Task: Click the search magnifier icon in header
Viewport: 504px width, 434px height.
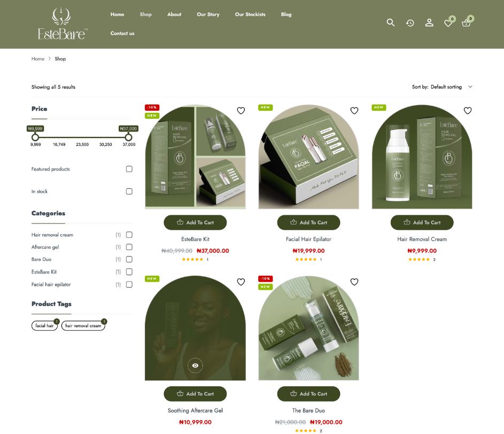Action: (x=391, y=22)
